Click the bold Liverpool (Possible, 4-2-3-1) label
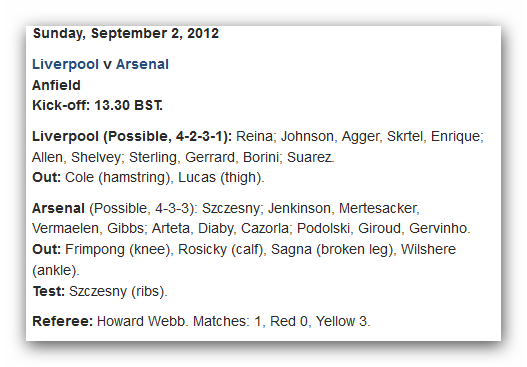Image resolution: width=527 pixels, height=367 pixels. [x=132, y=137]
